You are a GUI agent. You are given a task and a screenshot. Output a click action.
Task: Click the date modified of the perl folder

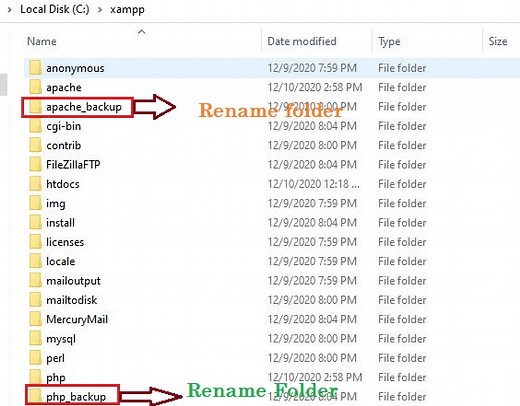pyautogui.click(x=312, y=358)
